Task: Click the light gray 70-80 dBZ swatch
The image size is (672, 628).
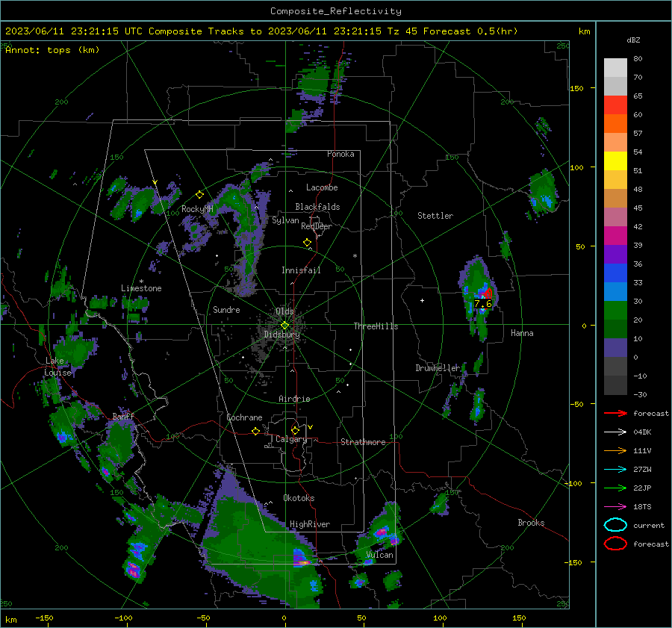Action: coord(615,68)
